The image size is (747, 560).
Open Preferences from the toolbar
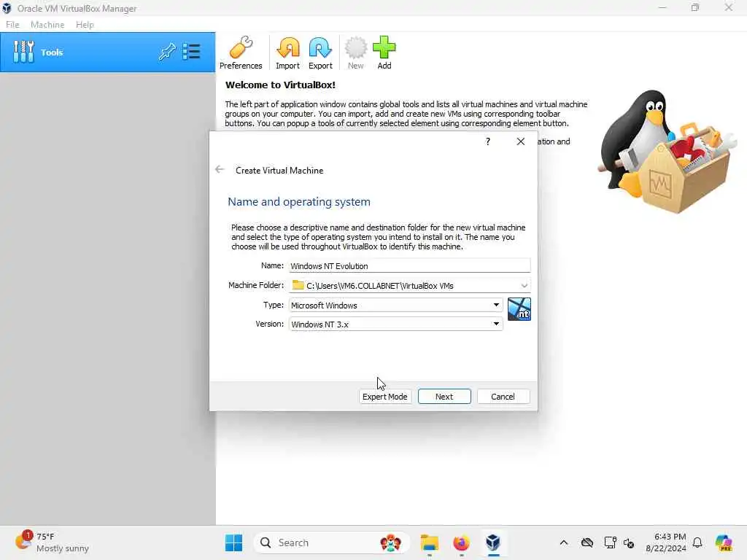241,52
